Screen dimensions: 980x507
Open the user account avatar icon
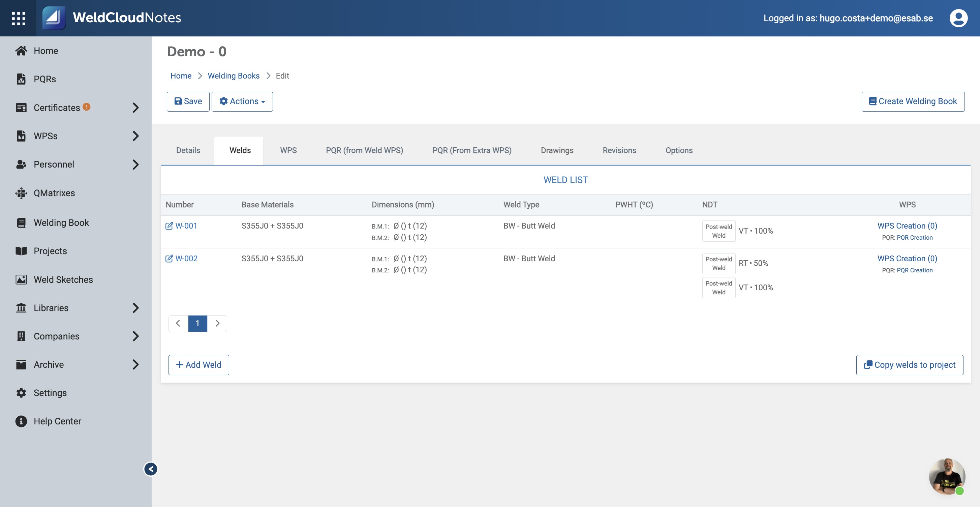coord(958,18)
